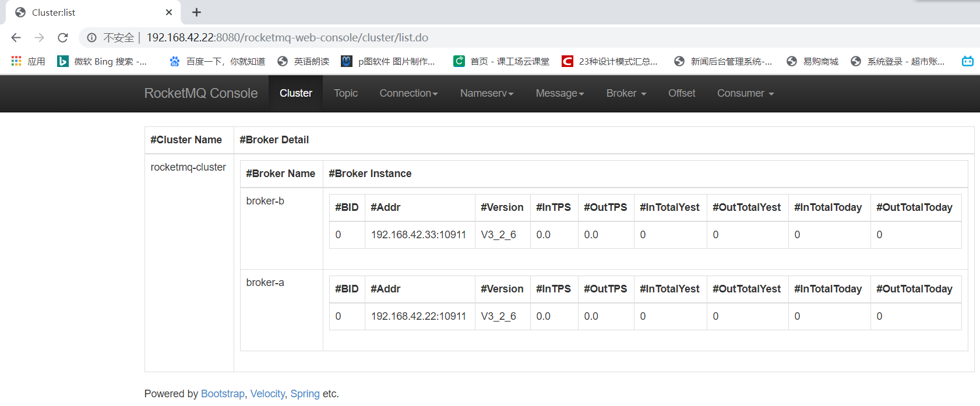Screen dimensions: 980x406
Task: Open the Bing search bookmark
Action: point(103,61)
